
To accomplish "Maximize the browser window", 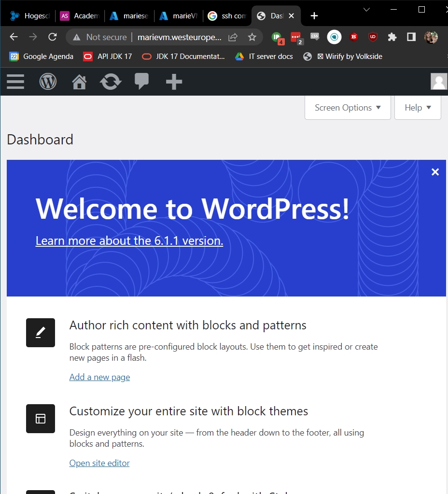I will [421, 10].
